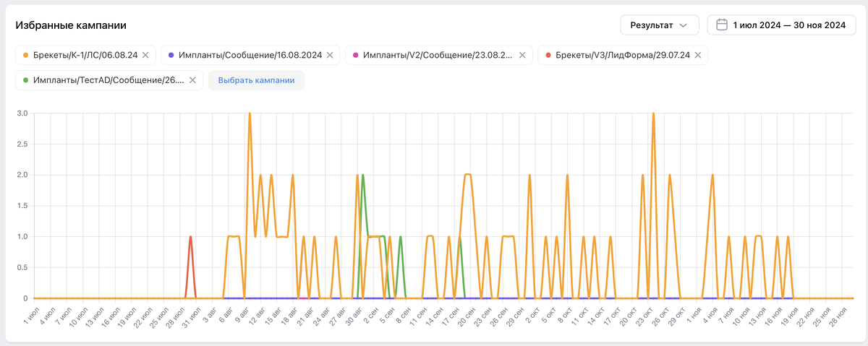Click the green peak near 30 авг
Viewport: 868px width, 346px height.
pos(362,176)
